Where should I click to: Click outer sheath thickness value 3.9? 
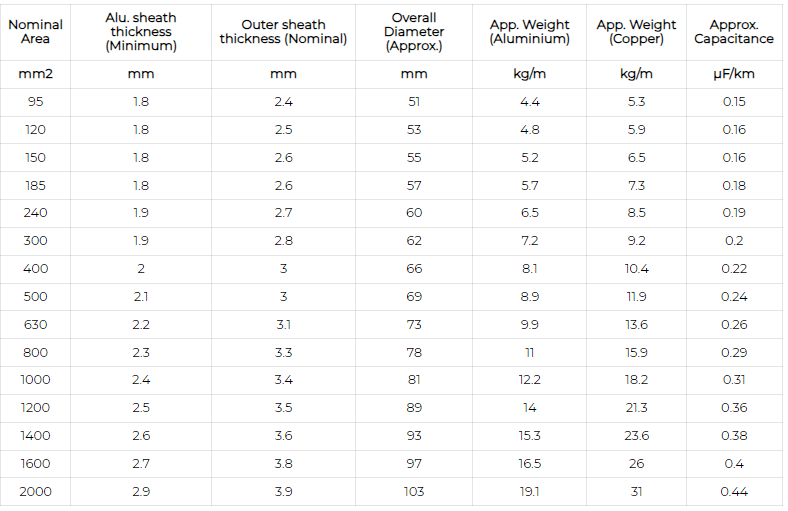pos(284,491)
